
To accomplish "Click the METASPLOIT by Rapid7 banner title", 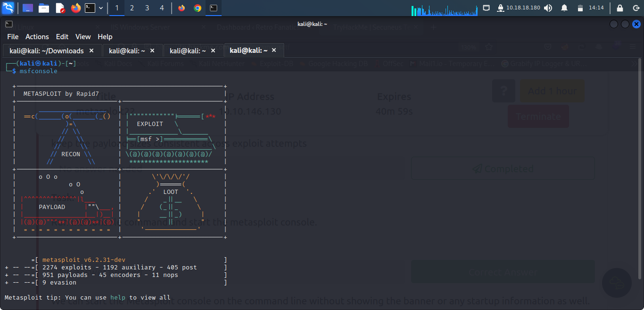I will [61, 93].
